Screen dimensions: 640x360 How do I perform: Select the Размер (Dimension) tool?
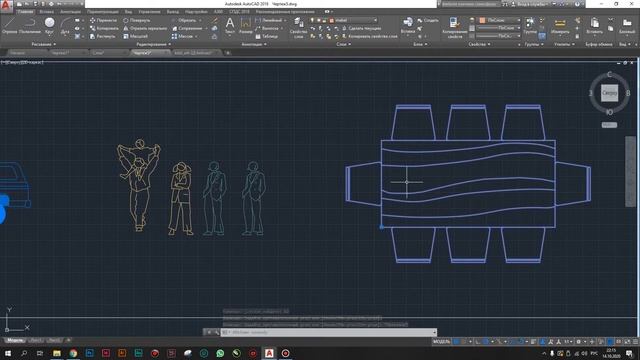pyautogui.click(x=245, y=26)
